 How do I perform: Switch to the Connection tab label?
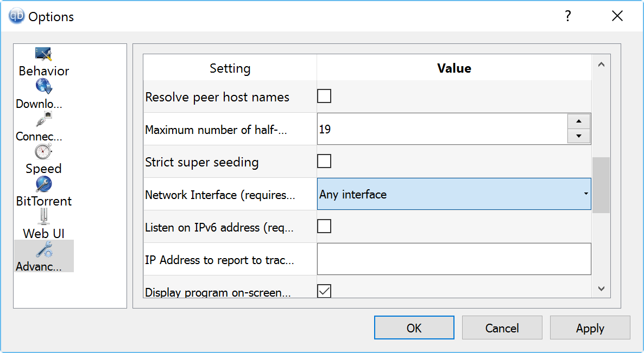39,136
